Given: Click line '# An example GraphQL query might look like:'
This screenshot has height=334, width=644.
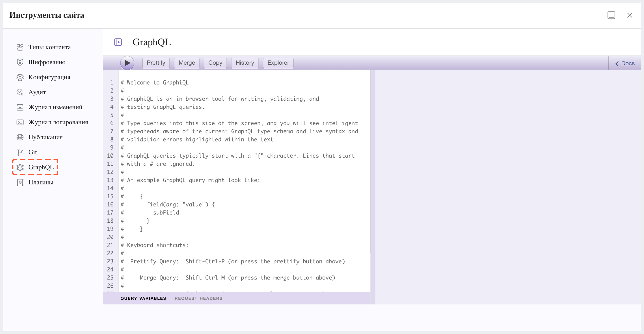Looking at the screenshot, I should (x=190, y=180).
